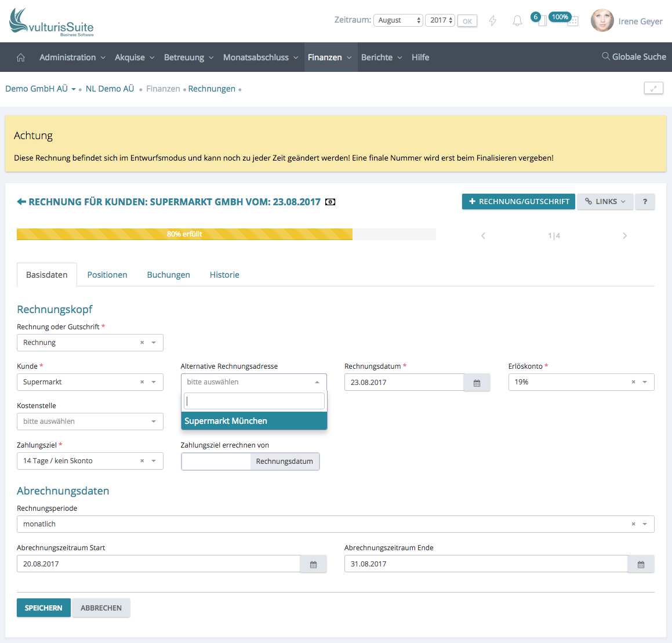The width and height of the screenshot is (672, 643).
Task: Expand the Kostenstelle dropdown
Action: (x=153, y=422)
